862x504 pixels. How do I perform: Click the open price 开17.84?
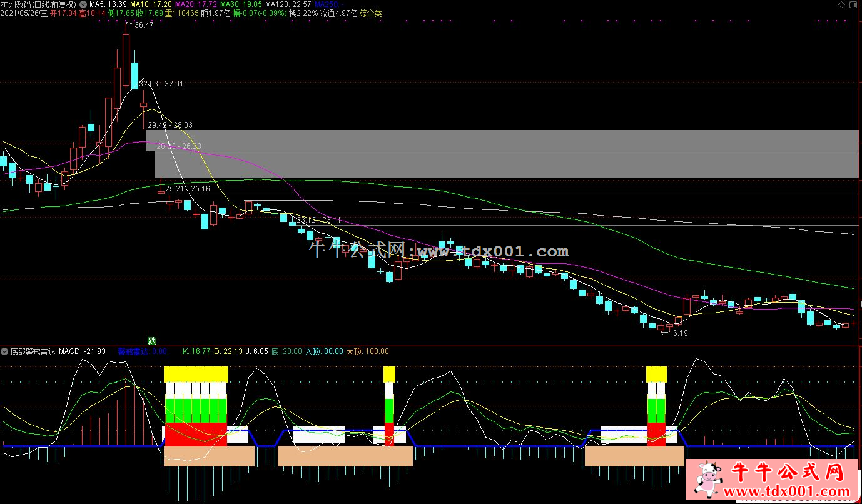point(64,13)
